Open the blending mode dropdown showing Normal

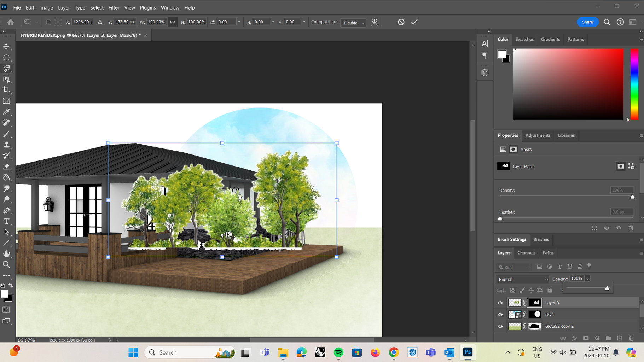[x=522, y=279]
